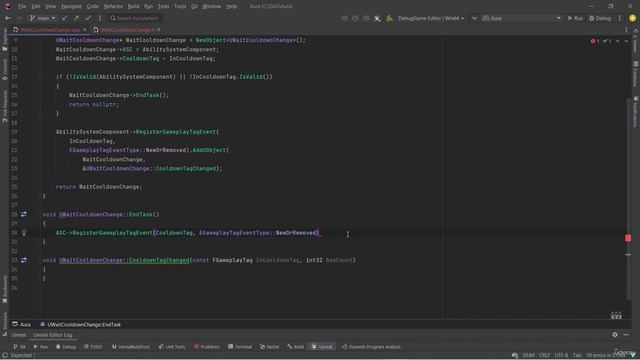The height and width of the screenshot is (360, 640).
Task: Click the git update project icon
Action: tap(64, 18)
